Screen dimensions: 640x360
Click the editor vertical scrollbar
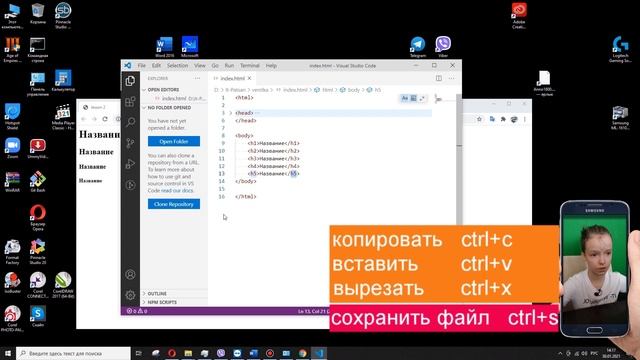(x=459, y=159)
